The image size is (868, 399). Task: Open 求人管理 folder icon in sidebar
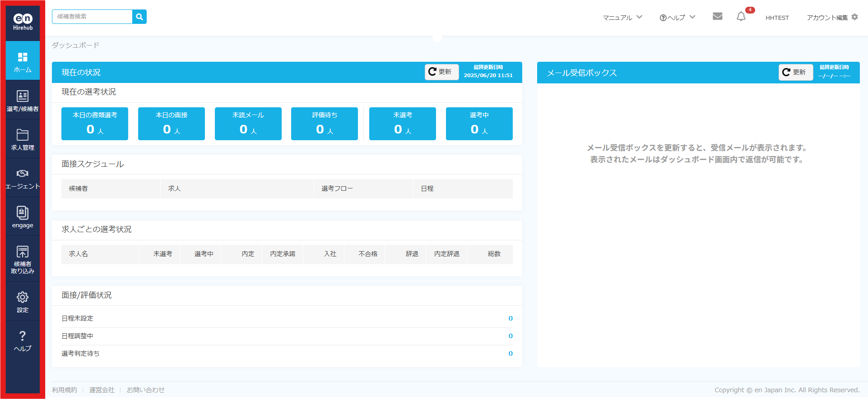coord(23,139)
